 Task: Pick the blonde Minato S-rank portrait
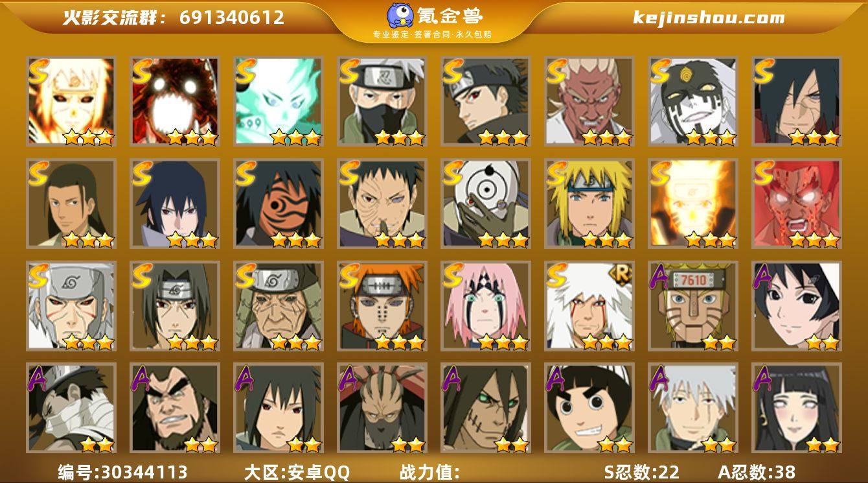[589, 204]
